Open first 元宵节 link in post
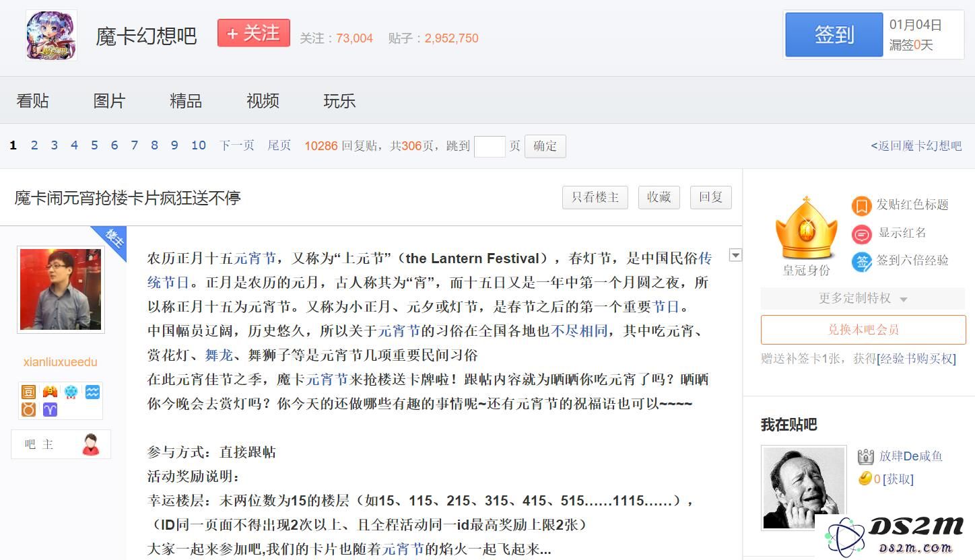975x560 pixels. point(255,258)
